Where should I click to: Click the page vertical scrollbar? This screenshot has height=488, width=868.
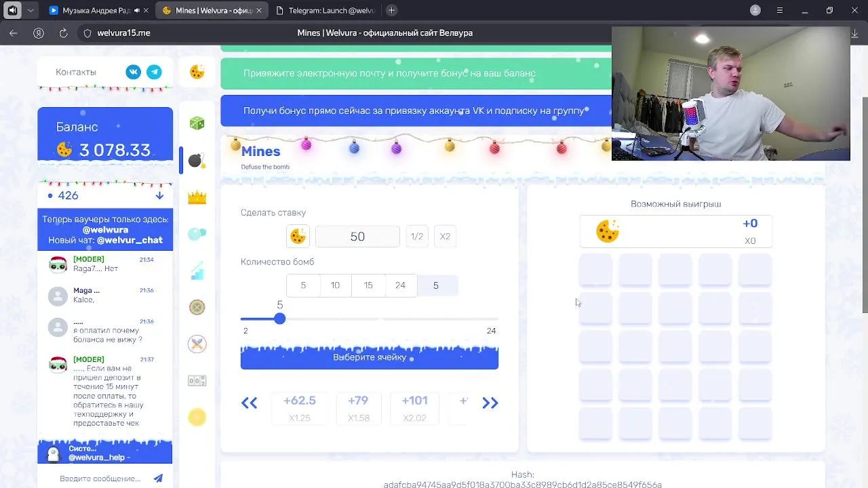(864, 205)
